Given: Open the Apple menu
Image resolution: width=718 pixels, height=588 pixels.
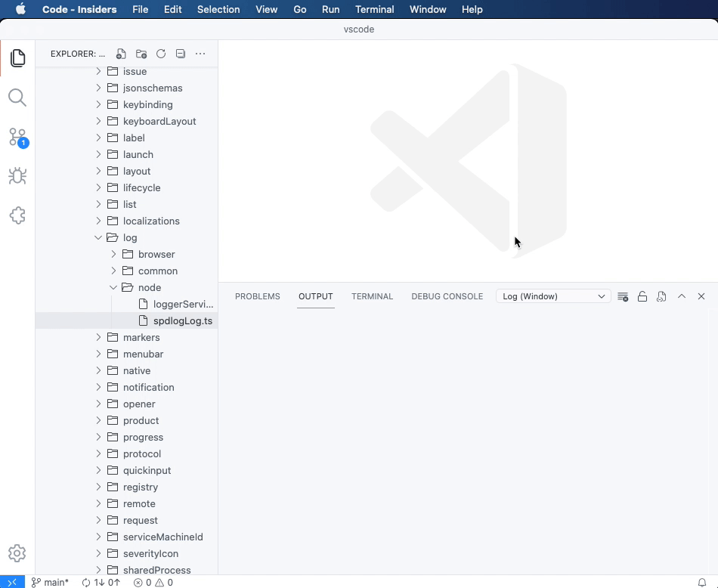Looking at the screenshot, I should (x=20, y=9).
